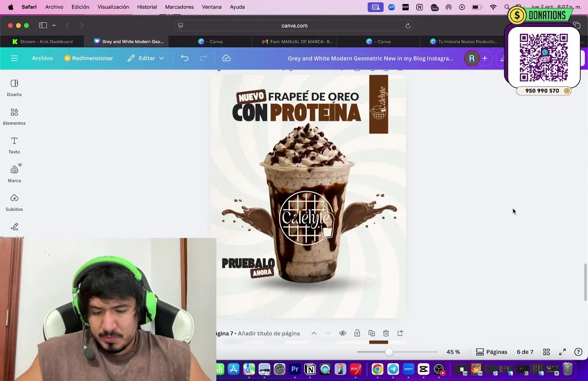The height and width of the screenshot is (381, 588).
Task: Expand the Editar mode dropdown
Action: coord(162,58)
